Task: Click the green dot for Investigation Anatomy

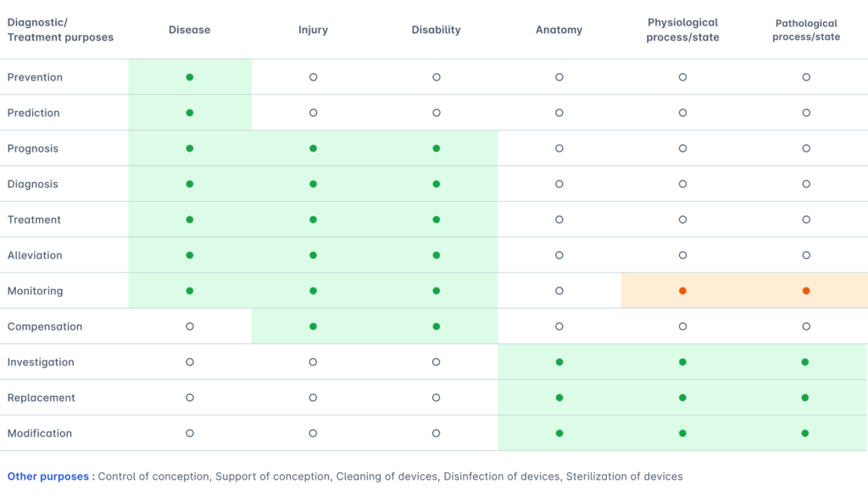Action: point(559,362)
